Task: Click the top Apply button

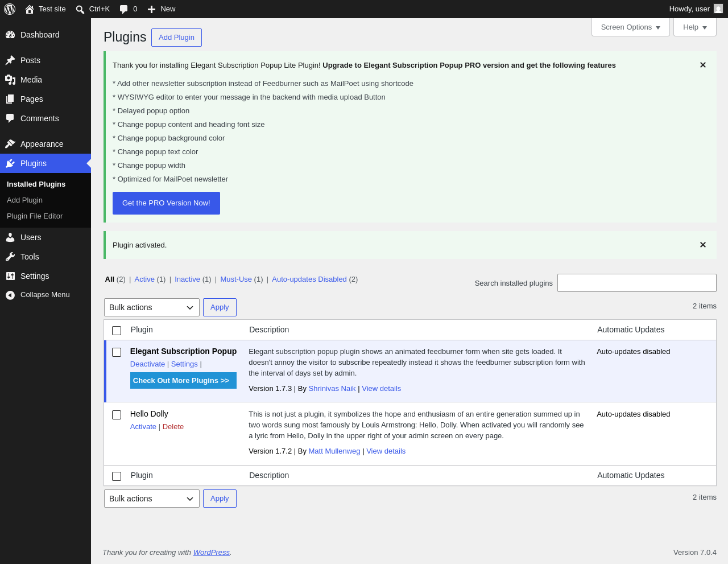Action: (x=220, y=307)
